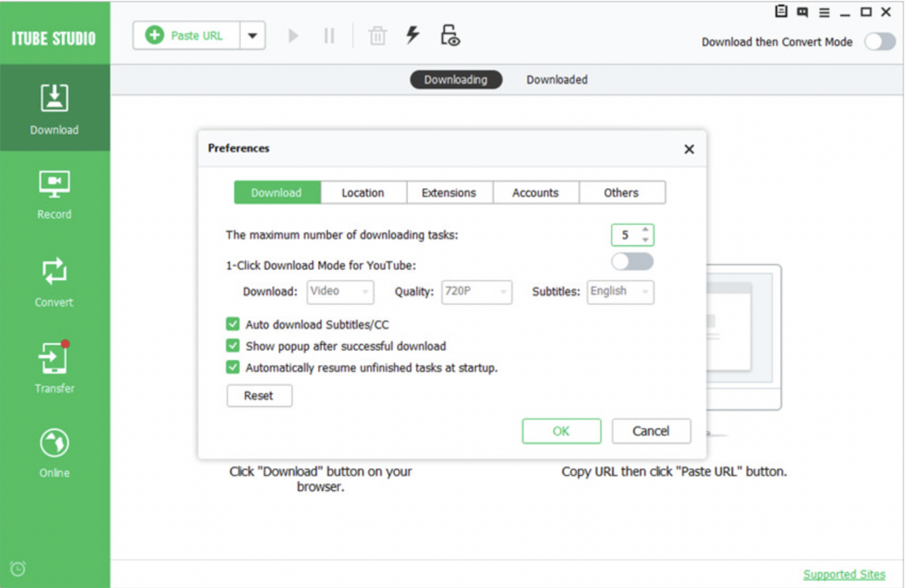
Task: Open the Supported Sites link
Action: tap(844, 574)
